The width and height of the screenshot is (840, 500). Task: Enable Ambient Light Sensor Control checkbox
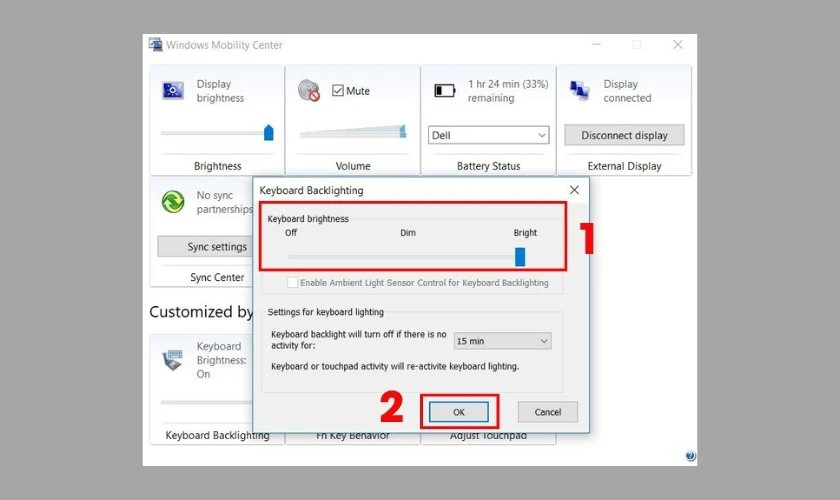292,282
